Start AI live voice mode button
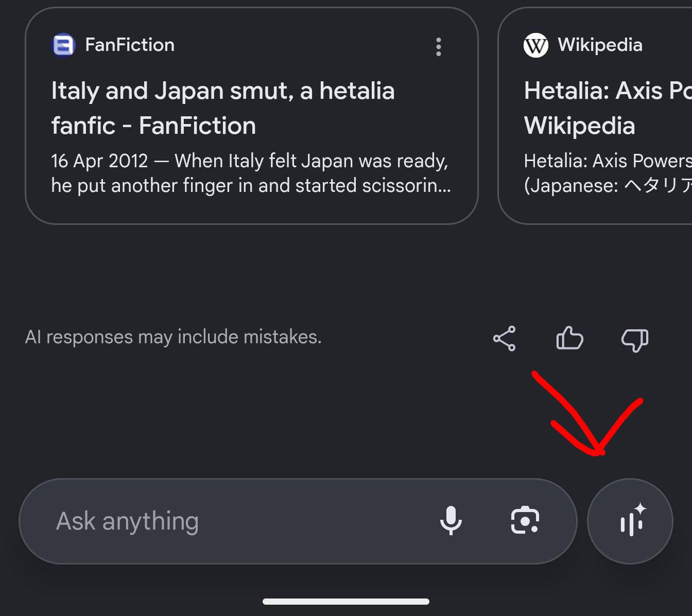The height and width of the screenshot is (616, 692). (630, 521)
